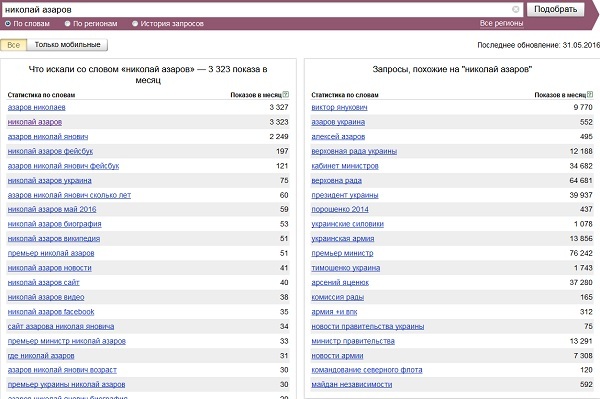Open the 'арсений яценюк' link
The image size is (600, 399).
[x=340, y=283]
